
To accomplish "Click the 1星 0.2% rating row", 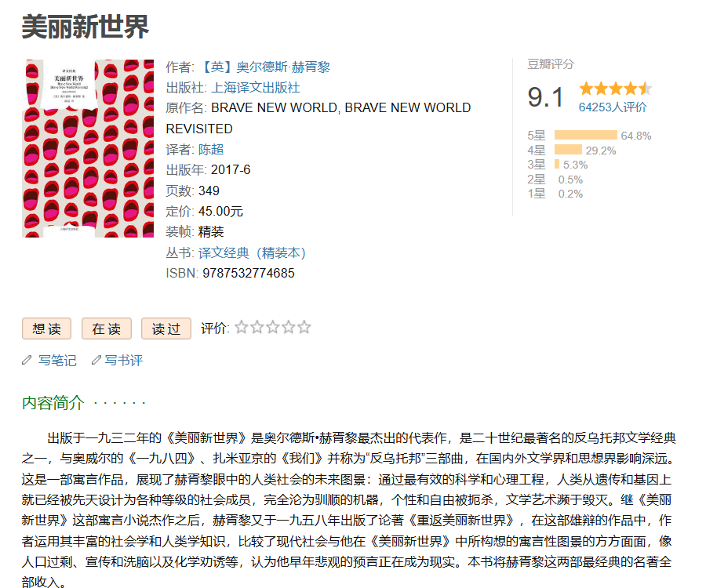I will tap(555, 194).
